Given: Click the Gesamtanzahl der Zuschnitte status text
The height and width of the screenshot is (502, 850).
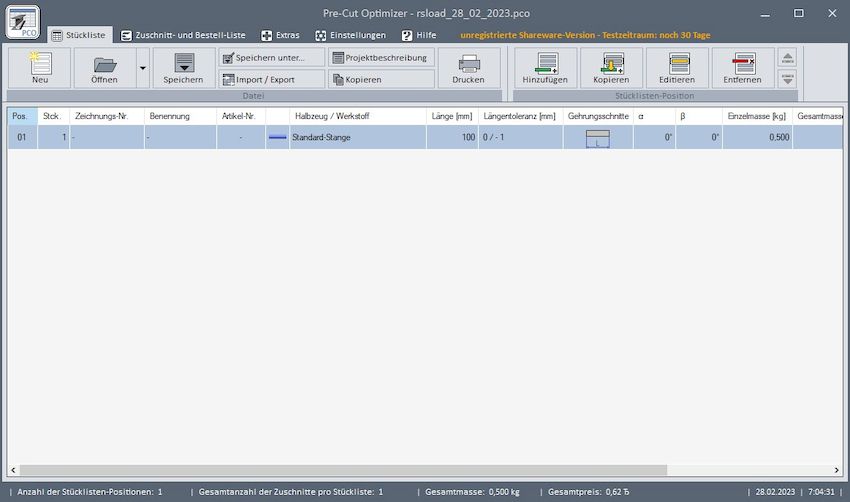Looking at the screenshot, I should coord(291,492).
